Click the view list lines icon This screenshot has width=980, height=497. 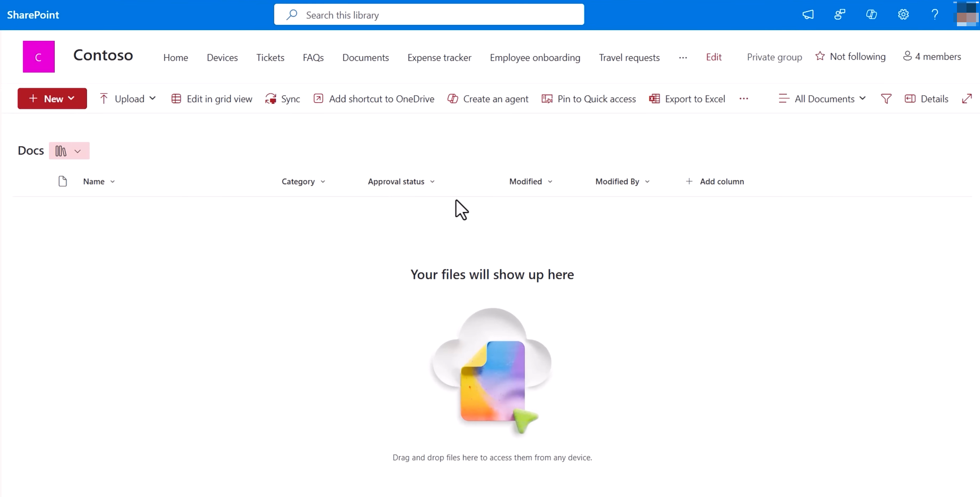pos(784,99)
